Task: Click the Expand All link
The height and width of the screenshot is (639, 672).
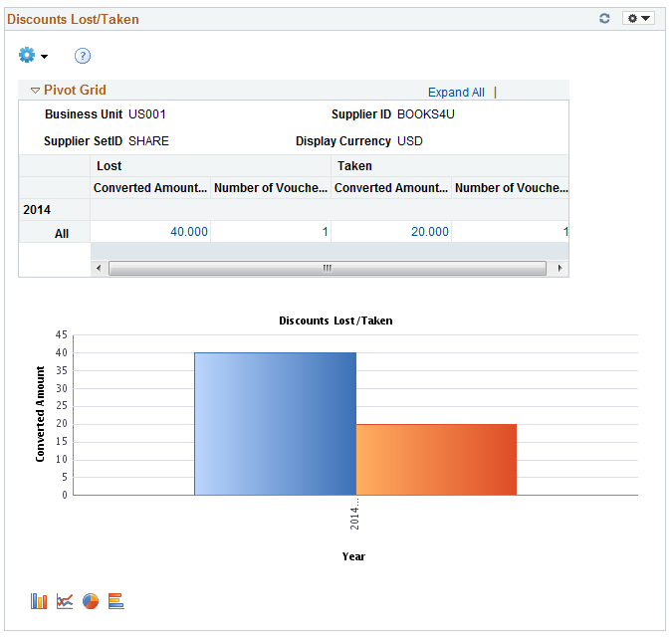Action: (456, 93)
